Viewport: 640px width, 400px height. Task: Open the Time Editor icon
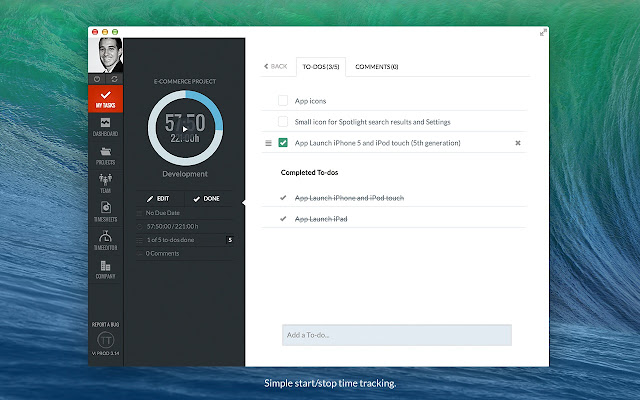pos(105,240)
